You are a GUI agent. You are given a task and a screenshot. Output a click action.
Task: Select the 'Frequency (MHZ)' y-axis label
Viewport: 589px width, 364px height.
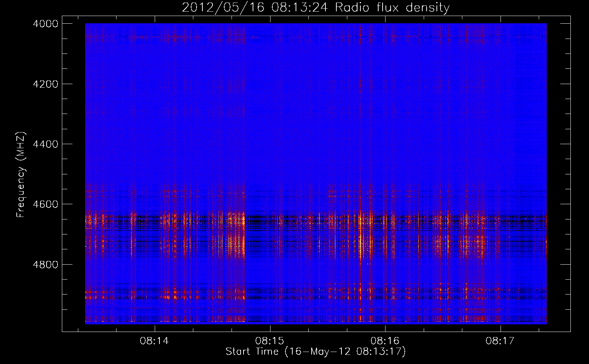pyautogui.click(x=21, y=175)
